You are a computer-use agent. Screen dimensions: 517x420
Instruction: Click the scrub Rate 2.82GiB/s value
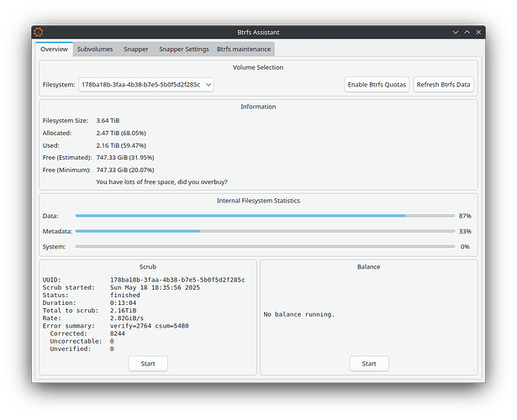(127, 318)
